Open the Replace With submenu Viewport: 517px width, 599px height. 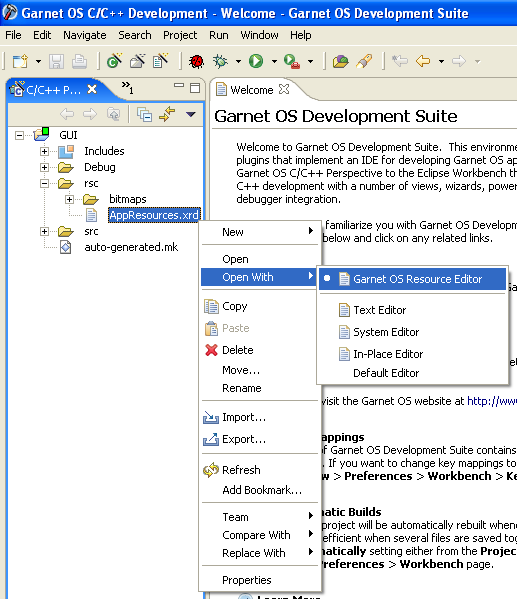(259, 553)
